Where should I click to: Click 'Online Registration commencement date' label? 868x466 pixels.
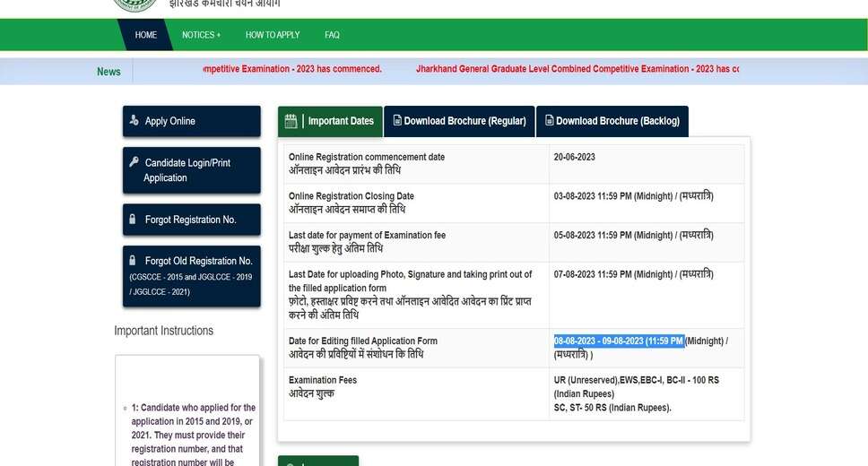(x=367, y=157)
